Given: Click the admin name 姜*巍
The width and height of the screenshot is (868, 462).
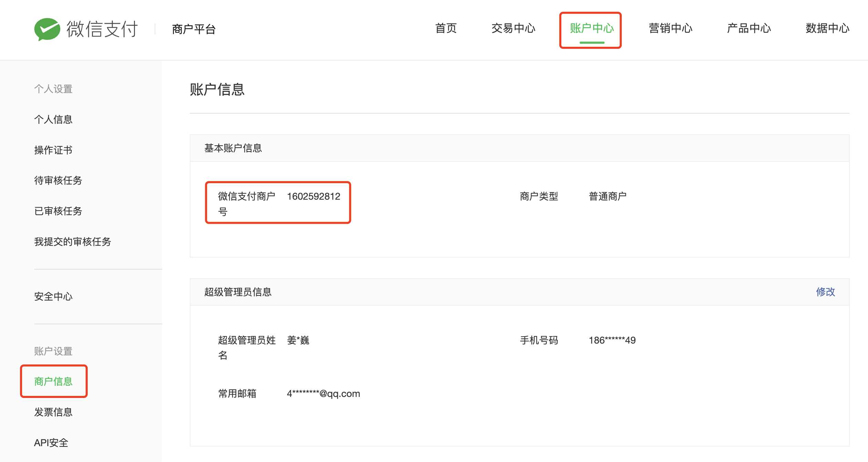Looking at the screenshot, I should coord(298,340).
